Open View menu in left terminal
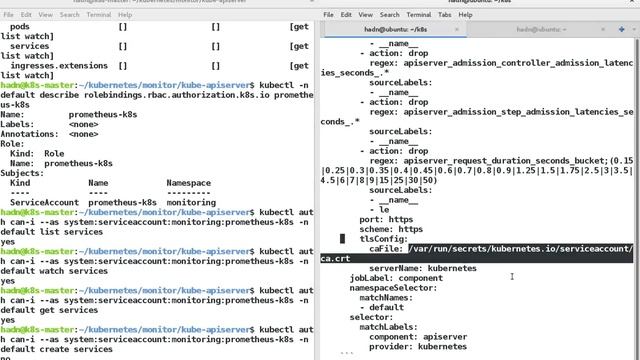 45,15
